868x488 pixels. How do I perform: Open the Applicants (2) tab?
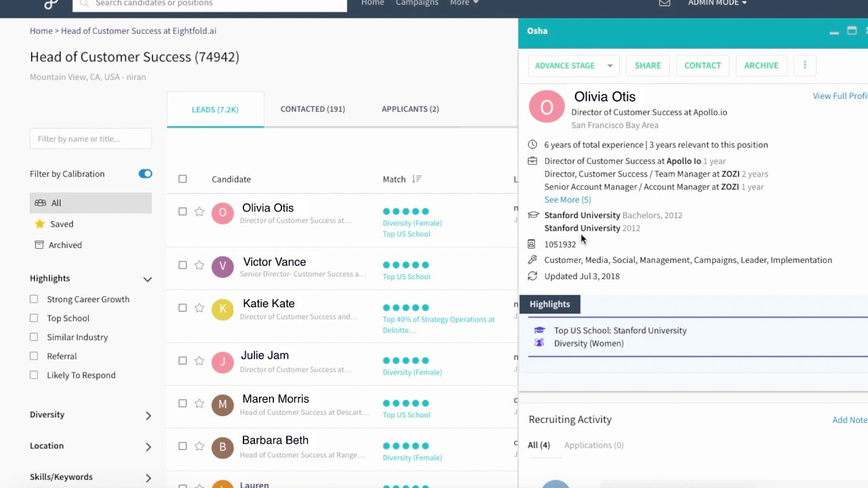pos(410,109)
